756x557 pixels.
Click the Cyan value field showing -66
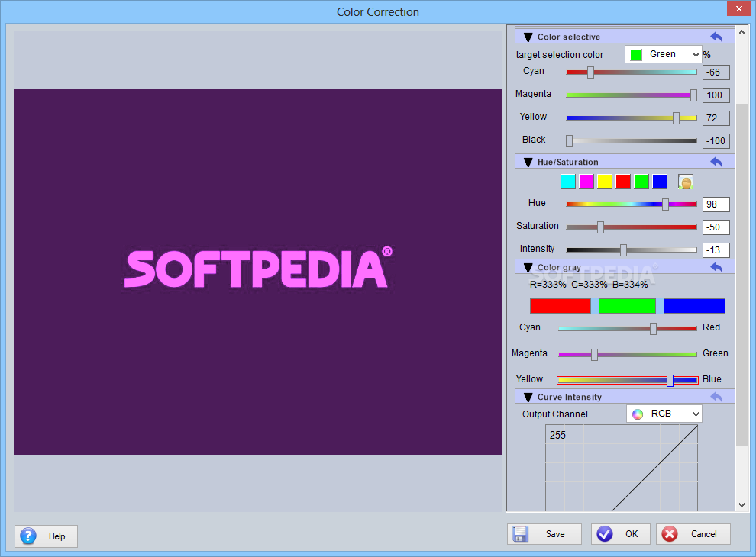(x=716, y=72)
